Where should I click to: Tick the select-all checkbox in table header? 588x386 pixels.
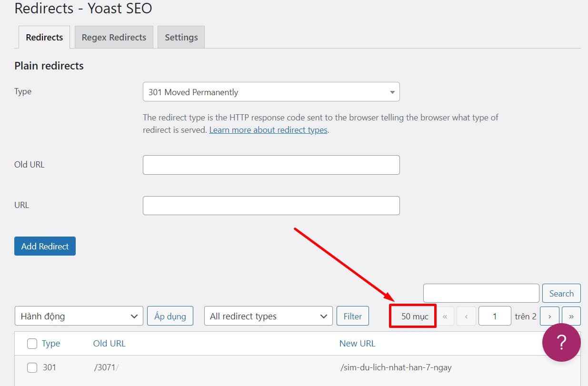click(32, 344)
